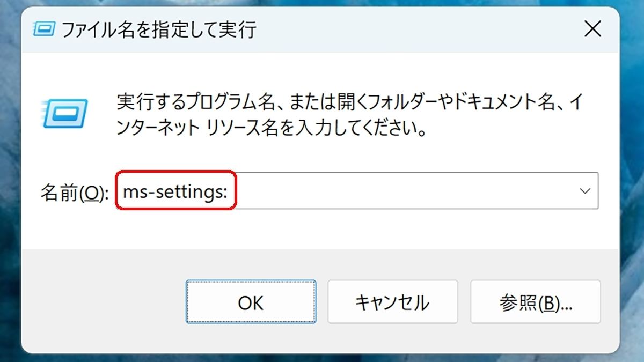The width and height of the screenshot is (644, 362).
Task: Click the desktop wallpaper left of the dialog
Action: [10, 182]
